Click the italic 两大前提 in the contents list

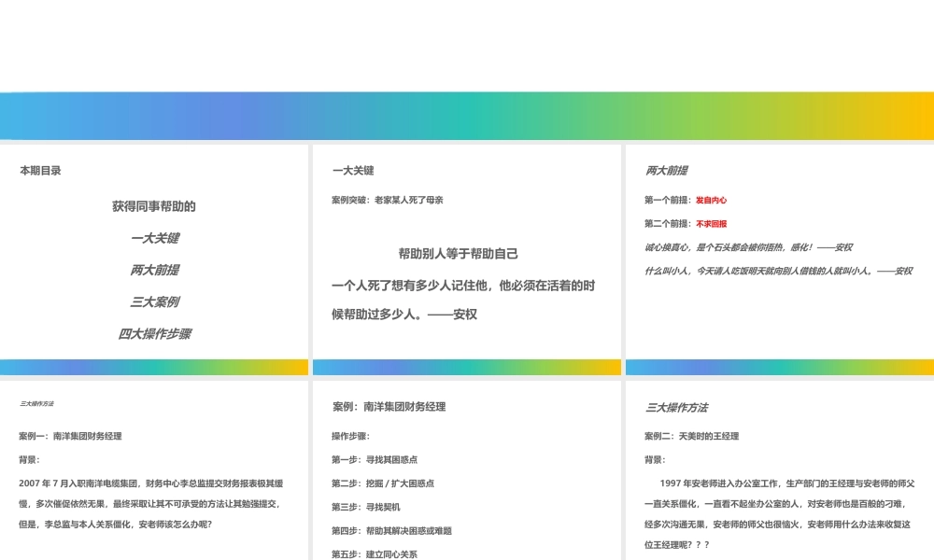point(155,270)
